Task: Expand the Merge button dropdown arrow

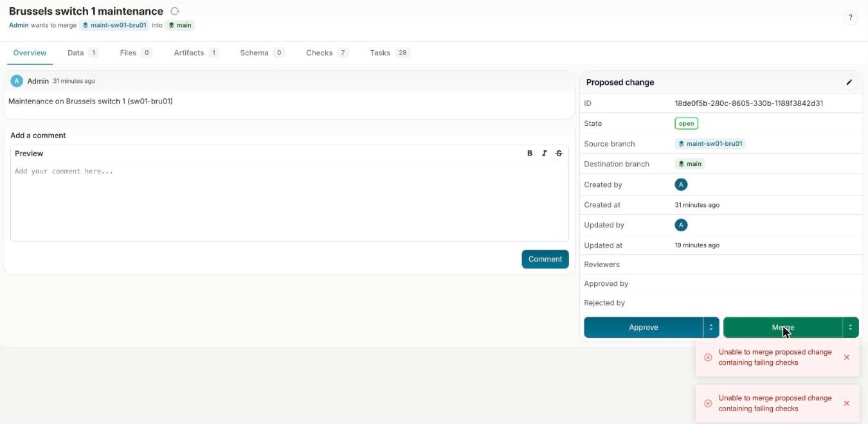Action: coord(851,327)
